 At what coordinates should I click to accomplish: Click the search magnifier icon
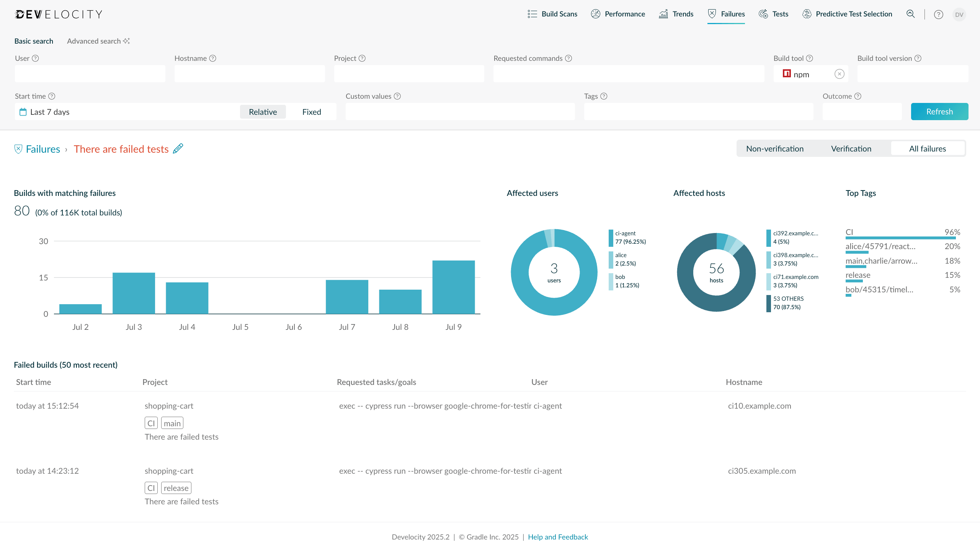tap(911, 14)
